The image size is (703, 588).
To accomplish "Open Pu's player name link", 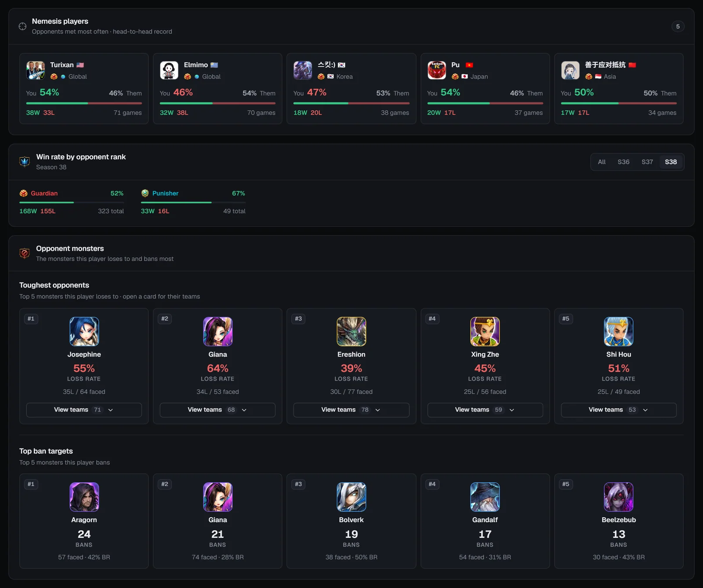I will 456,65.
